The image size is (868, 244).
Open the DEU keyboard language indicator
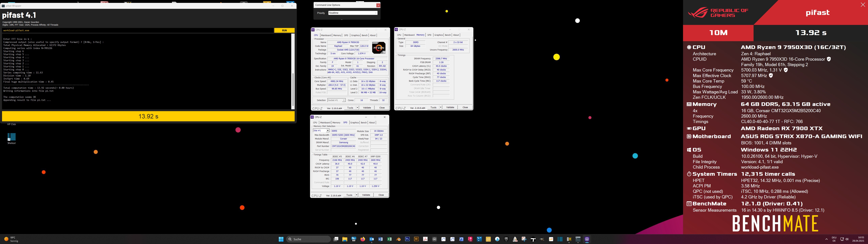(x=834, y=239)
